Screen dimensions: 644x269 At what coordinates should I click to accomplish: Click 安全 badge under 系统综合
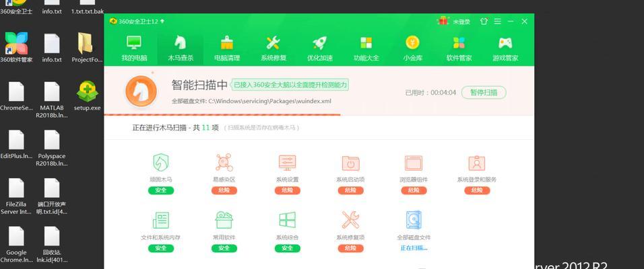[x=287, y=248]
